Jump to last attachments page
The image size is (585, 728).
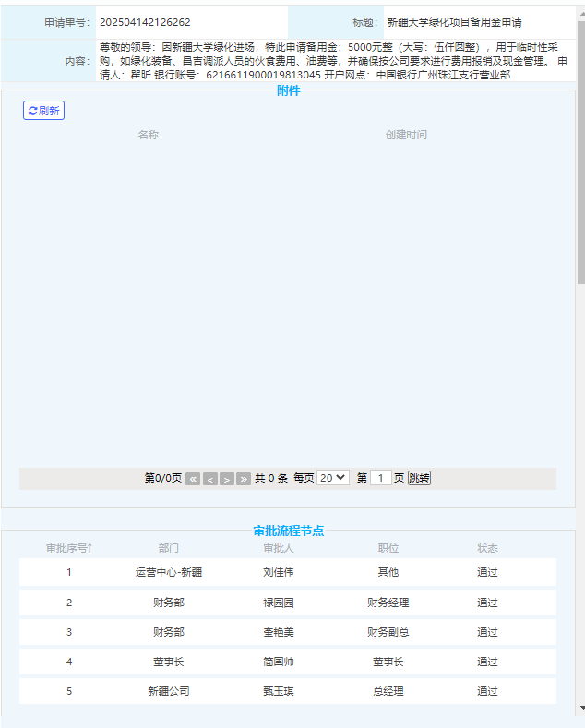pos(244,479)
